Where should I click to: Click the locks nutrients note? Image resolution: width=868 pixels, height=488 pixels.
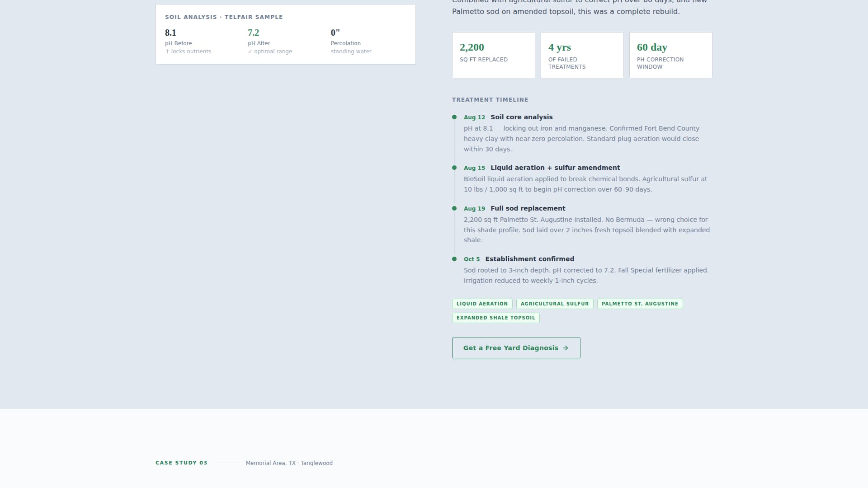click(188, 52)
